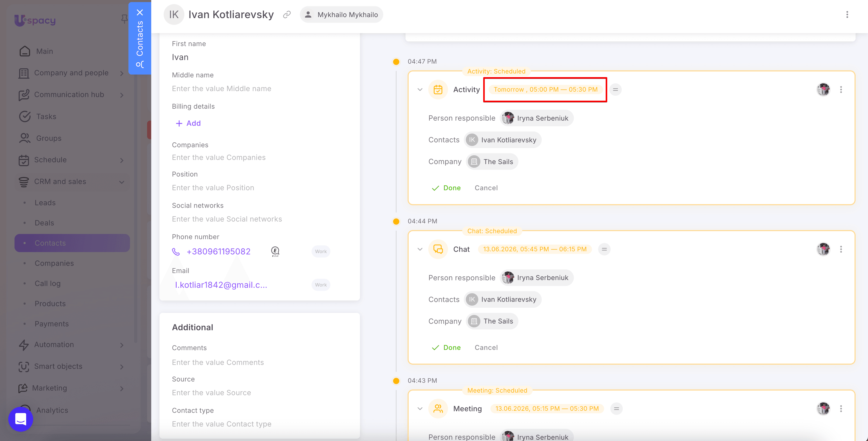Viewport: 868px width, 441px height.
Task: Click the Activity date Tomorrow 05:00 PM
Action: point(545,90)
